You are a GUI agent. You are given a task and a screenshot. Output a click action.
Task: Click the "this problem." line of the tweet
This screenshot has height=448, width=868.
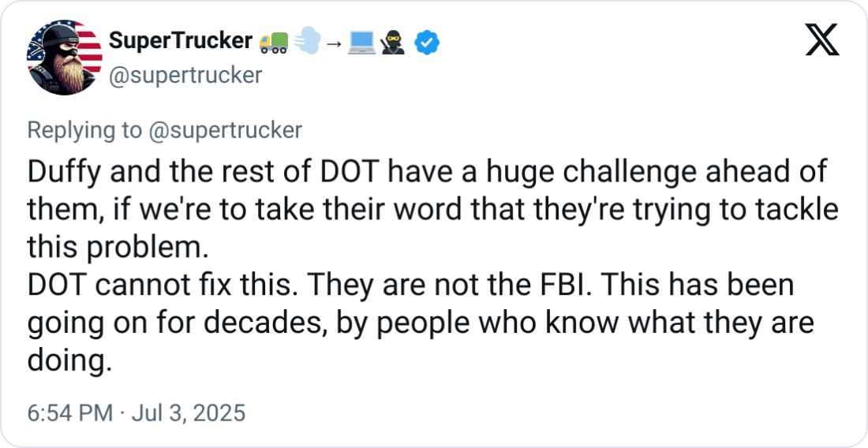(118, 247)
